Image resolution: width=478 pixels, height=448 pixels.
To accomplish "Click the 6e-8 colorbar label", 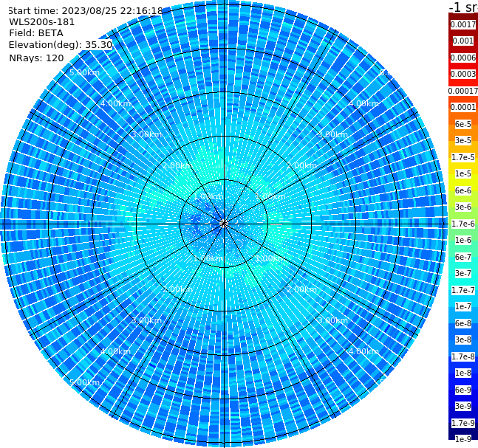I will pyautogui.click(x=463, y=323).
